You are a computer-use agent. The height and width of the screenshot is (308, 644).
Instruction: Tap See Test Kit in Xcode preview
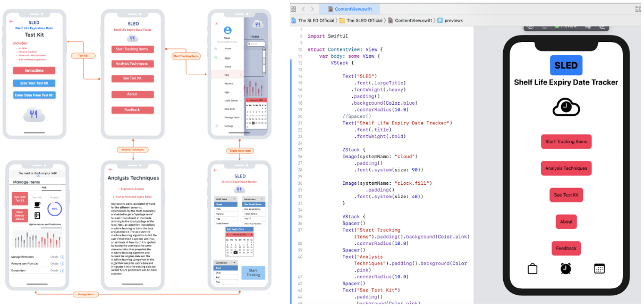(x=566, y=195)
